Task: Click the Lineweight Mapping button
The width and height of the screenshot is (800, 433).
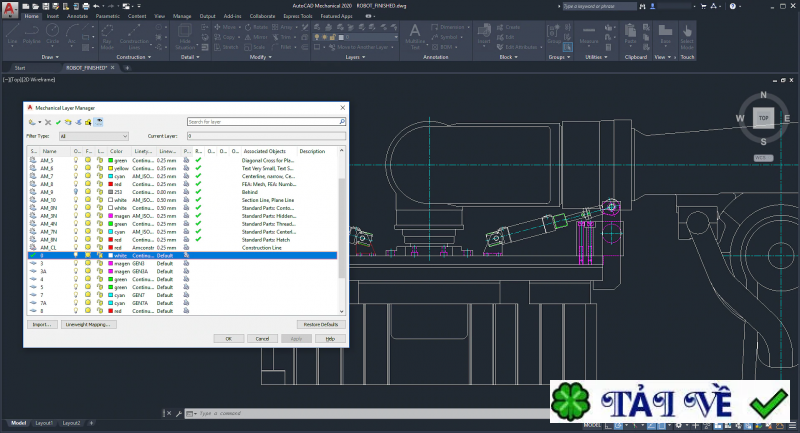Action: click(x=90, y=324)
